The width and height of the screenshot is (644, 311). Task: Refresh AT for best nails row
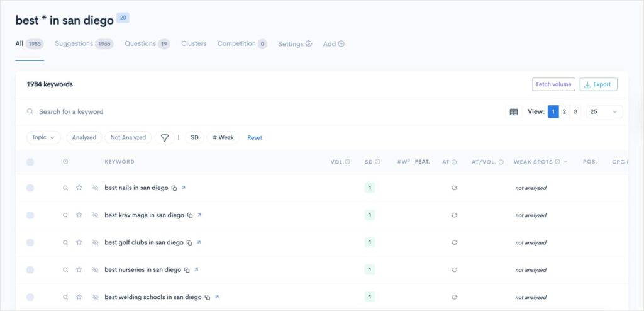coord(454,188)
